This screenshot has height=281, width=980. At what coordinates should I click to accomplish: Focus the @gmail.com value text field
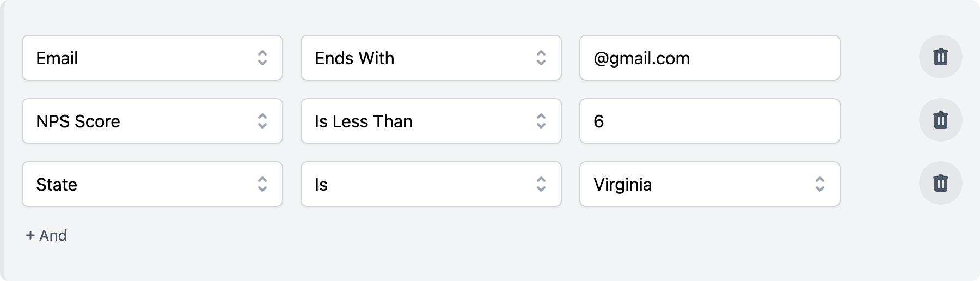point(710,58)
